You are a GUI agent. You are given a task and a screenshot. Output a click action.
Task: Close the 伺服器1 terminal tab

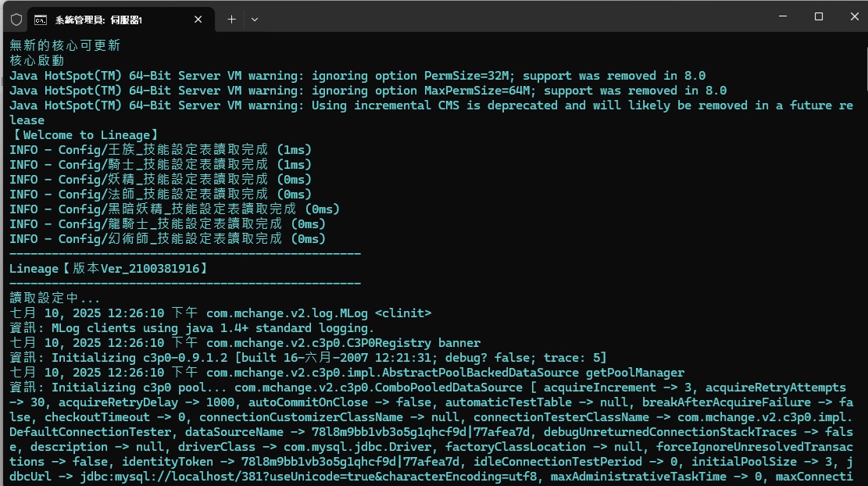click(198, 20)
